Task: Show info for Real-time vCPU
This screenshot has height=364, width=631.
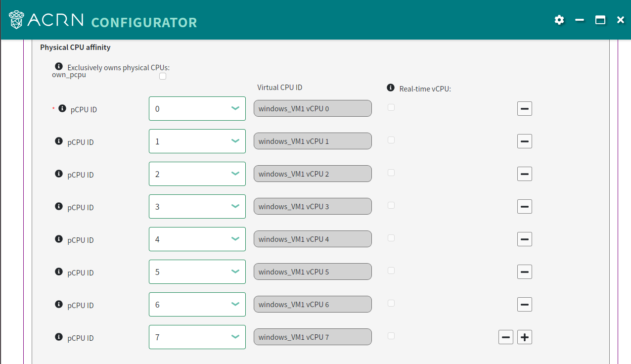Action: point(391,88)
